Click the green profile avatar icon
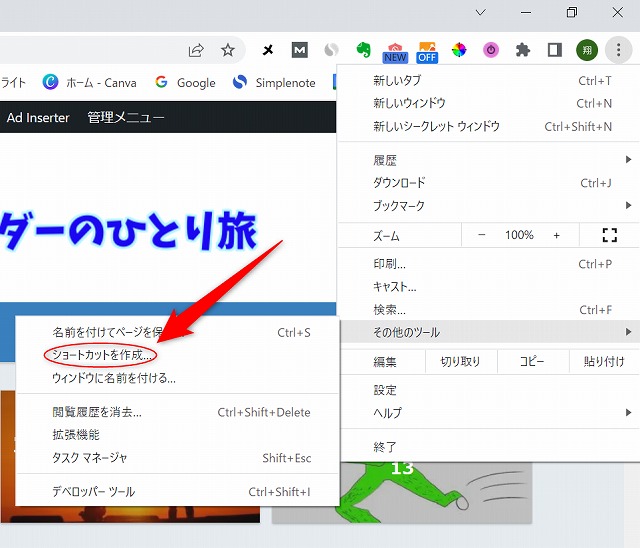 (x=587, y=50)
